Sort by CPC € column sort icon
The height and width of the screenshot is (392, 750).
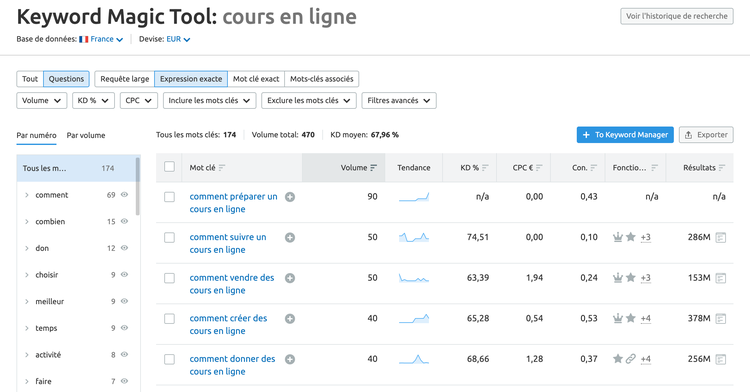point(539,168)
